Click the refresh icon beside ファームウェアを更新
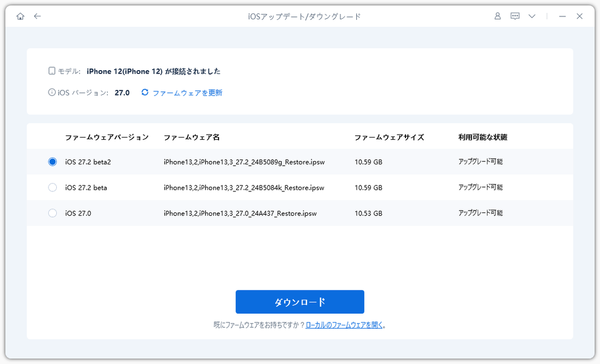Viewport: 600px width, 364px height. point(145,92)
